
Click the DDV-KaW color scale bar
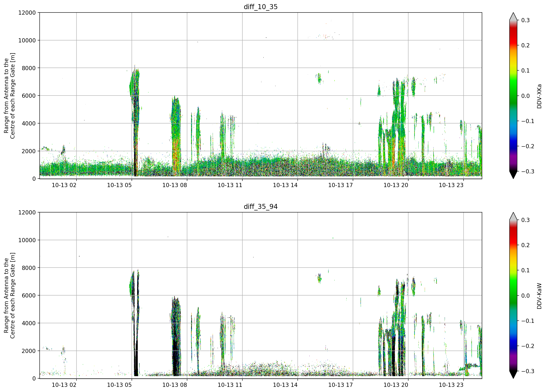[x=513, y=295]
